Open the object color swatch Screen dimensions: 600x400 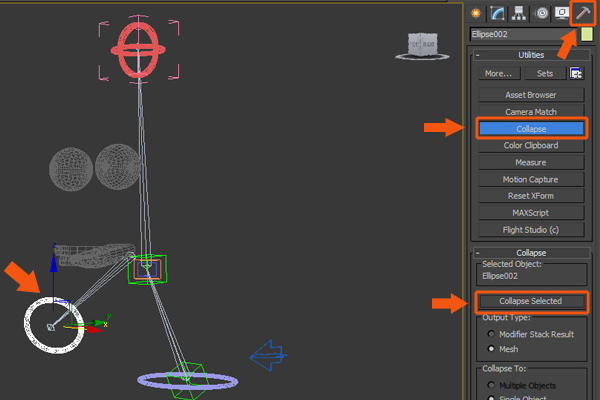(587, 34)
